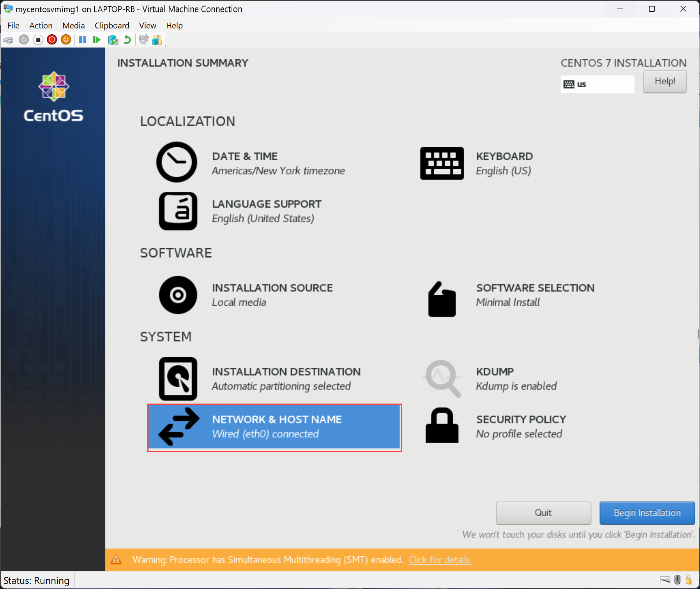This screenshot has width=700, height=589.
Task: Turn off VM with black square icon
Action: (x=38, y=40)
